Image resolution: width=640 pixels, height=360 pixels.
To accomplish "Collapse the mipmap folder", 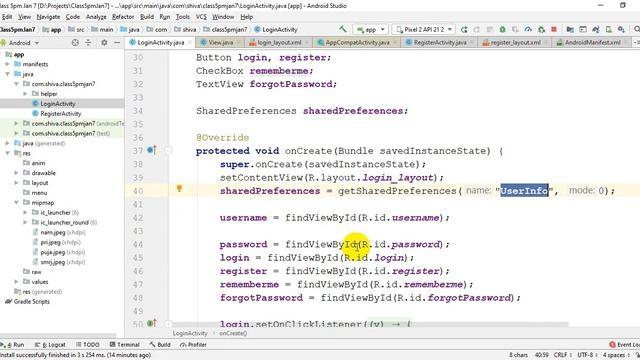I will 17,202.
